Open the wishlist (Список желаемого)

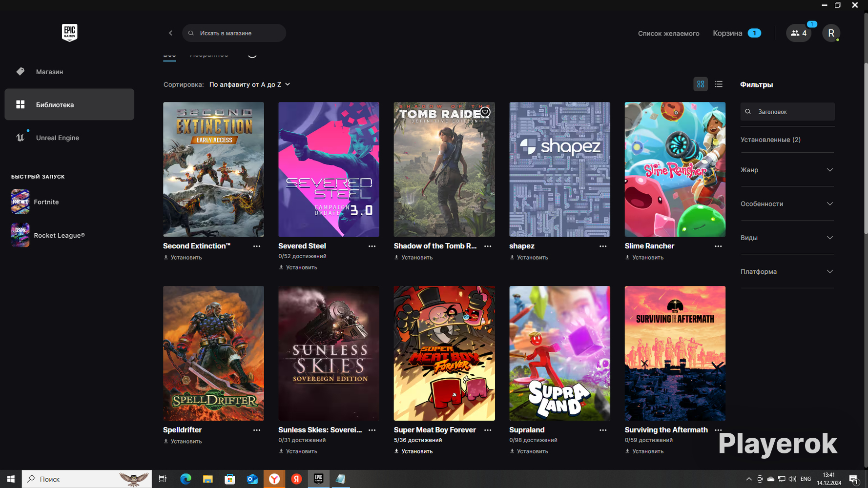(x=668, y=33)
